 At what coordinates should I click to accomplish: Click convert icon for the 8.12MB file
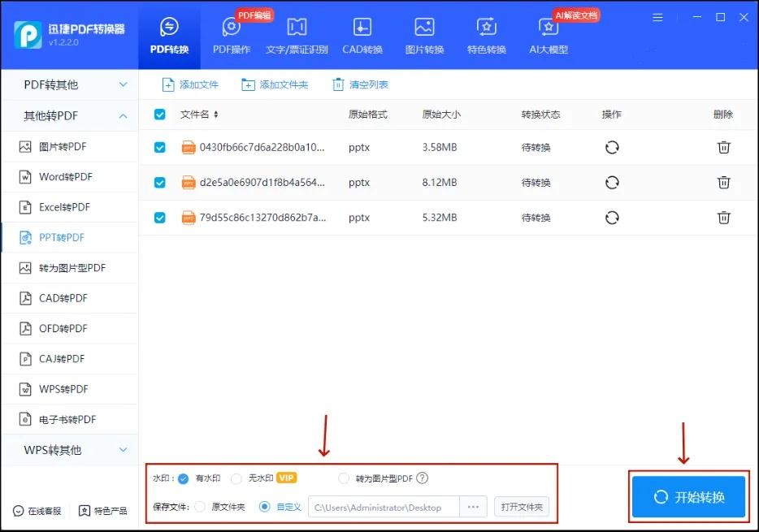[612, 183]
